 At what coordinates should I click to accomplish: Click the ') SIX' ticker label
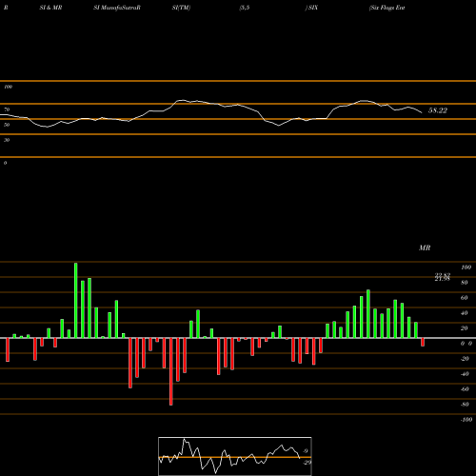pos(311,8)
